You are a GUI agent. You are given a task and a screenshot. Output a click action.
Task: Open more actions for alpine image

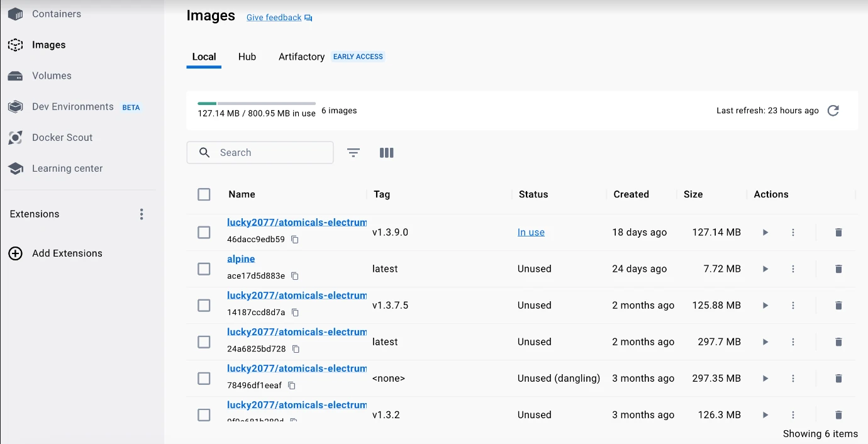pos(793,269)
